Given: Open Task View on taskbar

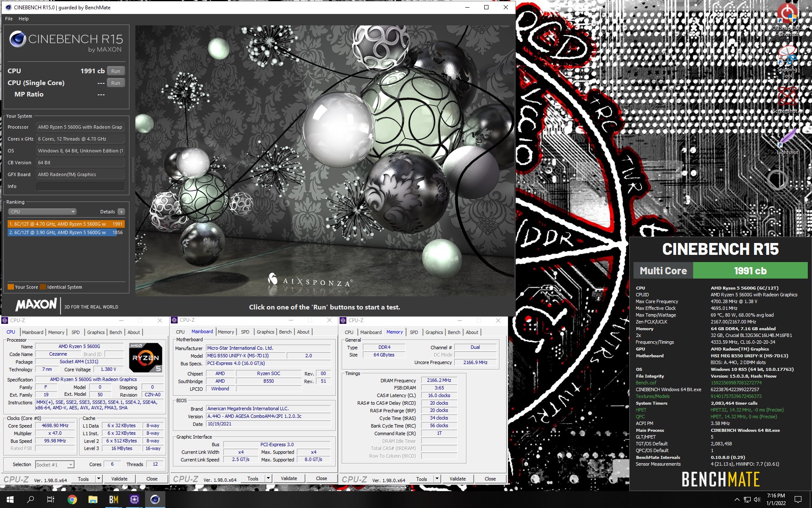Looking at the screenshot, I should (x=51, y=500).
